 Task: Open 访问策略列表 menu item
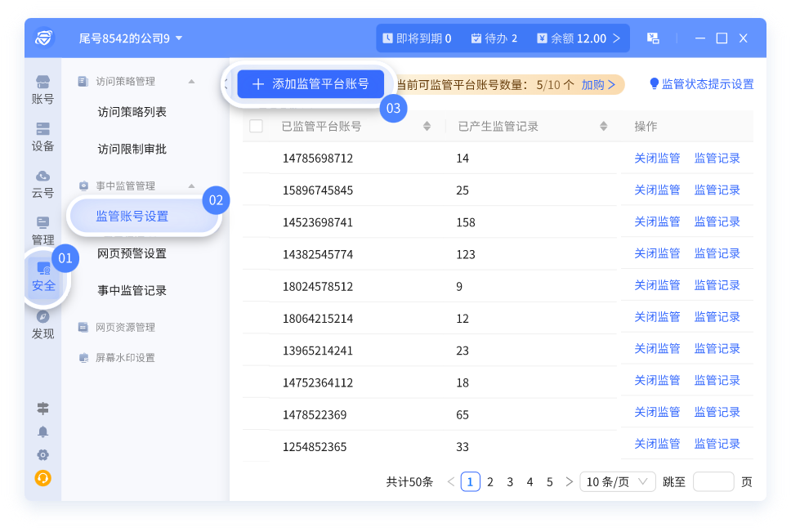coord(132,112)
